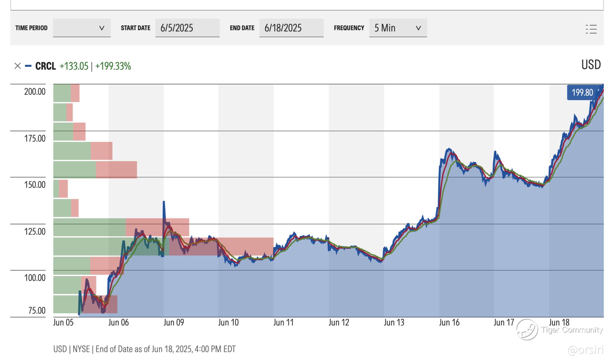Expand the Time Period dropdown
Image resolution: width=616 pixels, height=364 pixels.
pyautogui.click(x=82, y=28)
